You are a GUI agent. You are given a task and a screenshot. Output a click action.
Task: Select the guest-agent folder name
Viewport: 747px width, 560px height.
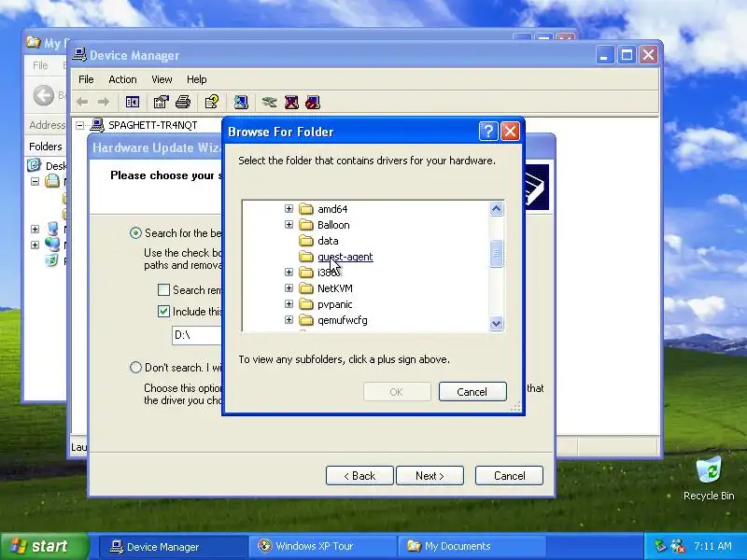345,257
